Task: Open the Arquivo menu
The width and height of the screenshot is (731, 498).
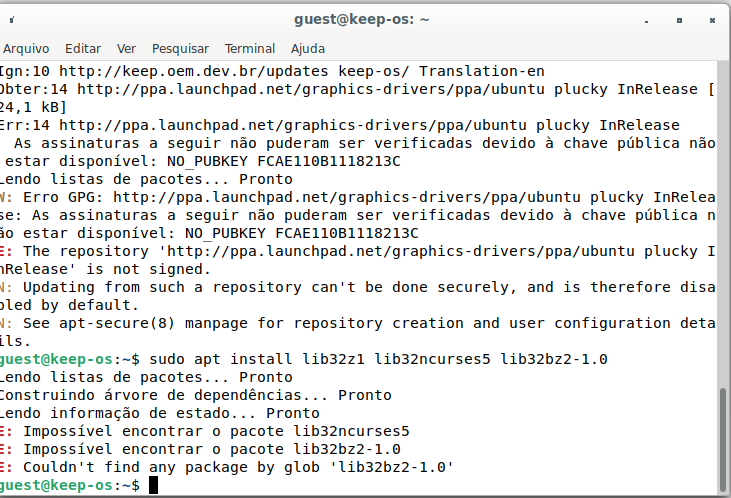Action: (26, 48)
